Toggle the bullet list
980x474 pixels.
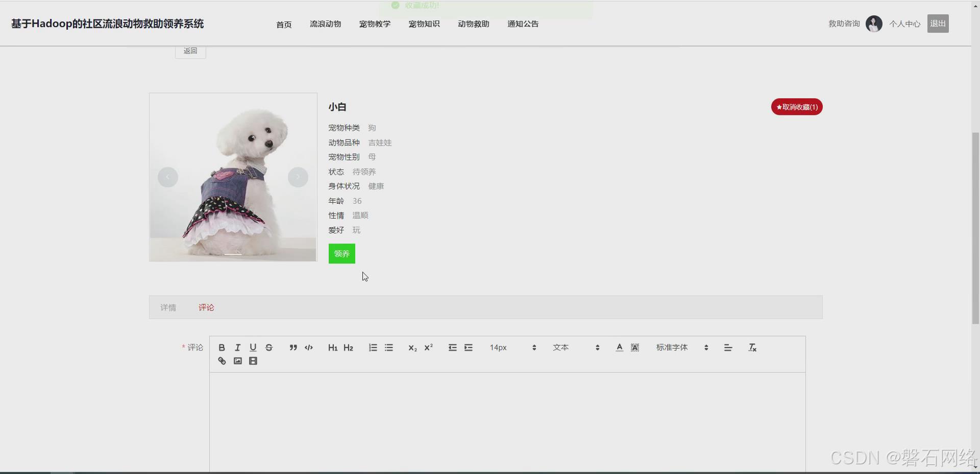(388, 347)
